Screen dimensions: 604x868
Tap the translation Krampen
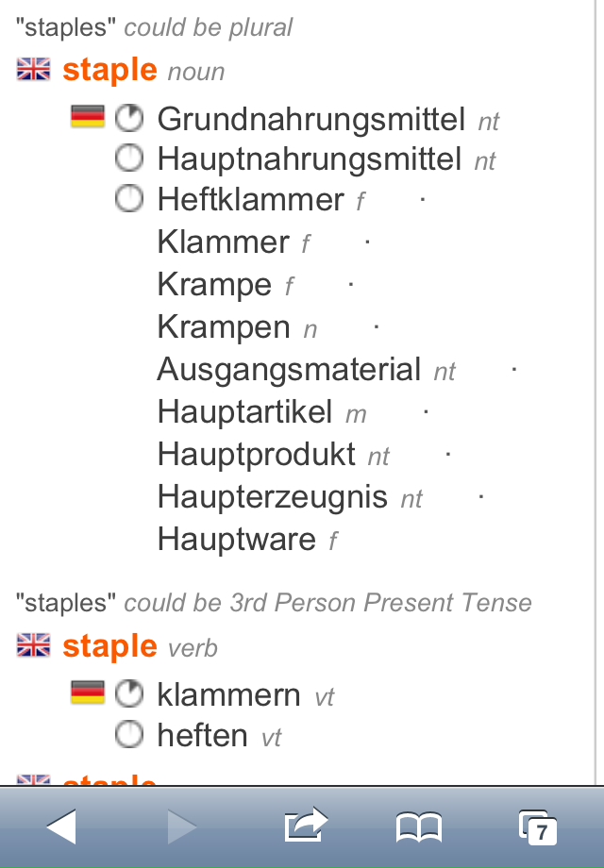point(224,327)
